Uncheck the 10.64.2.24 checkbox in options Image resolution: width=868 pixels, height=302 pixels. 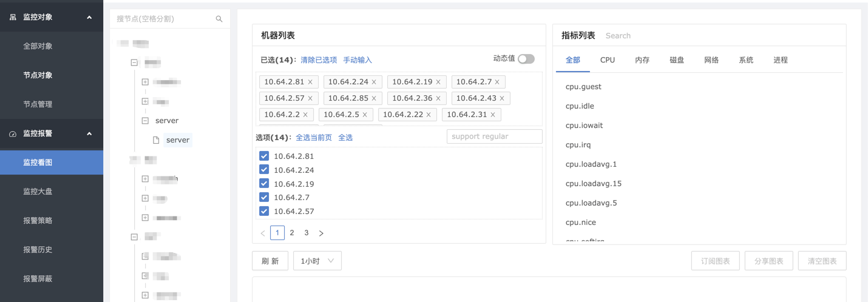point(264,170)
